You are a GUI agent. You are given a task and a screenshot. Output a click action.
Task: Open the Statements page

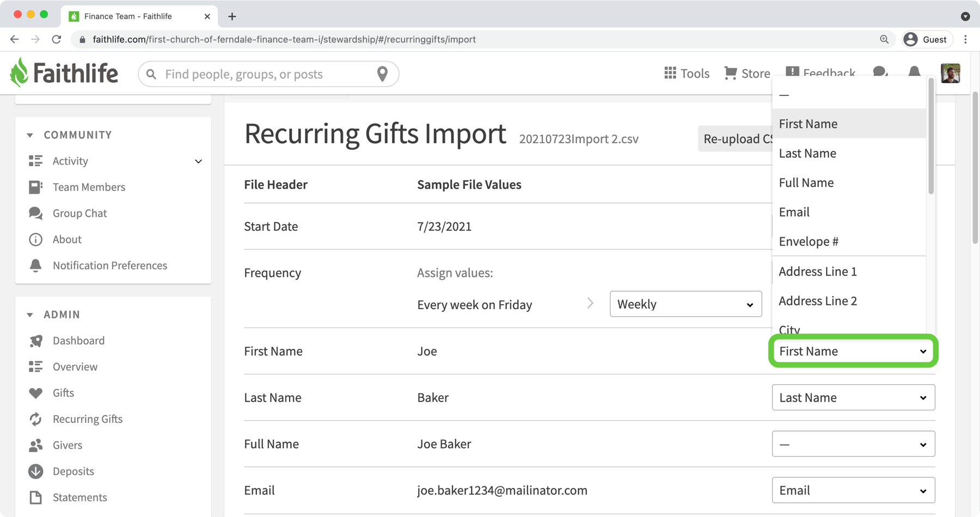(79, 497)
